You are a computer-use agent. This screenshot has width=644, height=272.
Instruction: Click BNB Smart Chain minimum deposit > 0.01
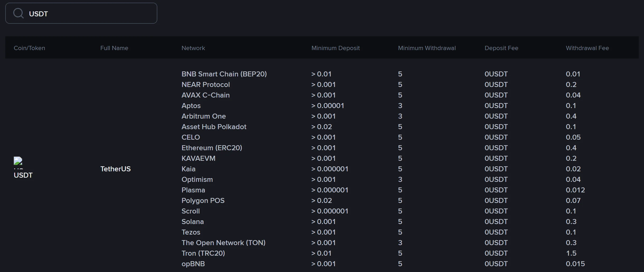pyautogui.click(x=321, y=74)
